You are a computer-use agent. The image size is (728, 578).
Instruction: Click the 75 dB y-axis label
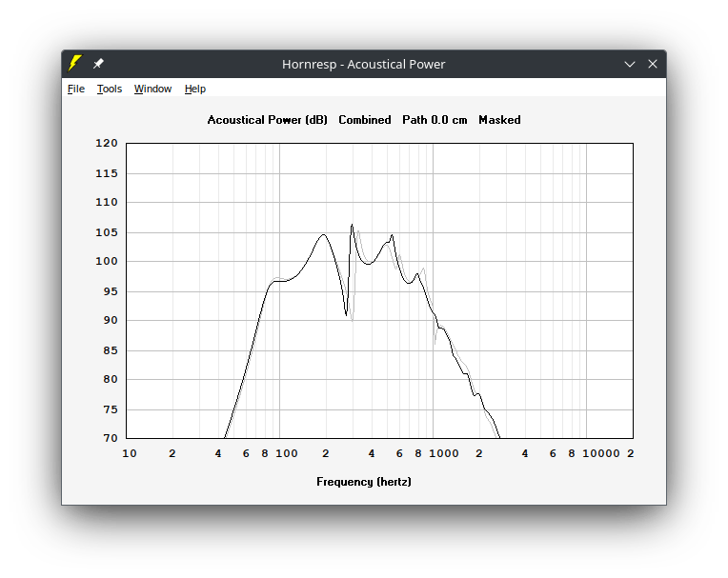coord(111,409)
